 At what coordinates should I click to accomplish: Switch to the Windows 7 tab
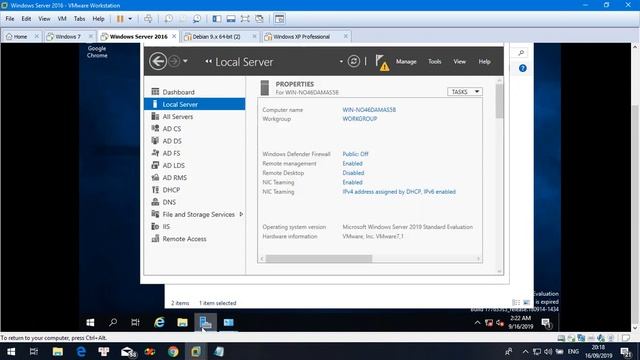click(68, 37)
